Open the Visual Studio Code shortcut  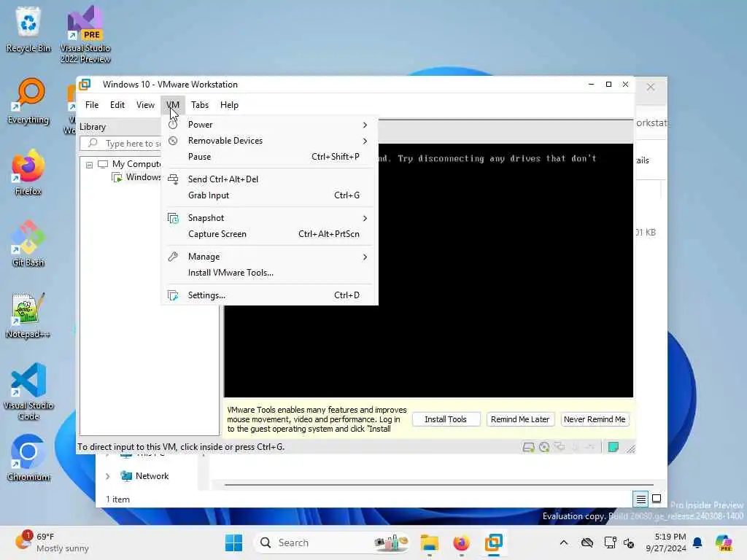tap(28, 392)
